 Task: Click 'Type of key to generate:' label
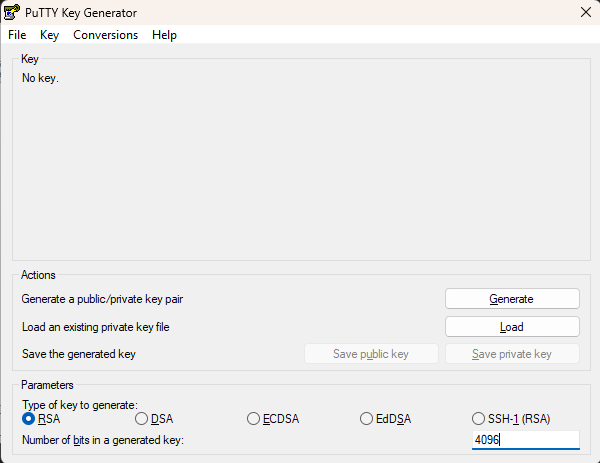point(80,405)
